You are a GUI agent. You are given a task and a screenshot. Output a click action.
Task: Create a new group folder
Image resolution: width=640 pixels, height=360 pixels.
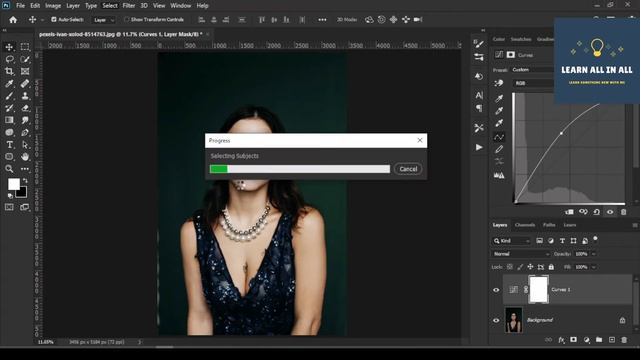point(599,340)
